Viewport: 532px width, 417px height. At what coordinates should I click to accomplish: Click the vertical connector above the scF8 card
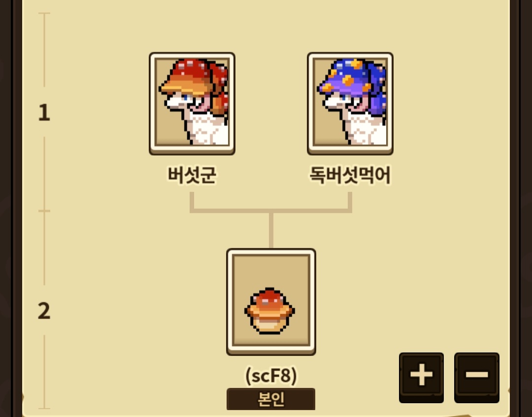pos(271,230)
